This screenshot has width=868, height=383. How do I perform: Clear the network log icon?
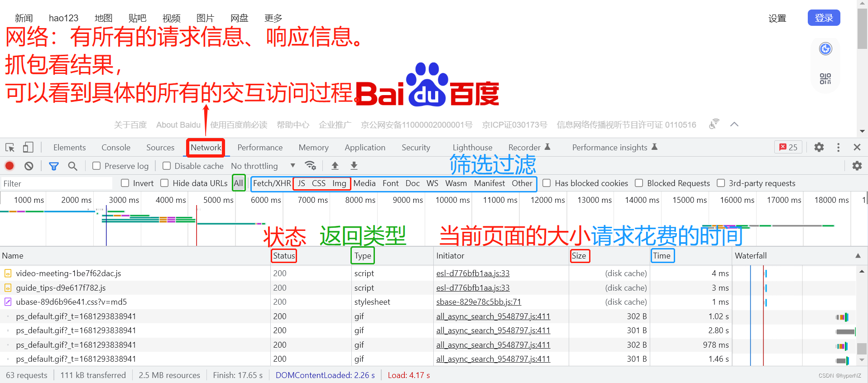tap(29, 166)
